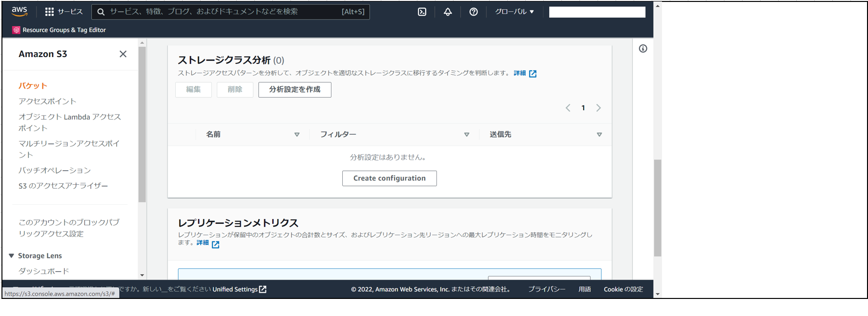Click the 削除 button
Viewport: 868px width, 316px height.
point(235,90)
